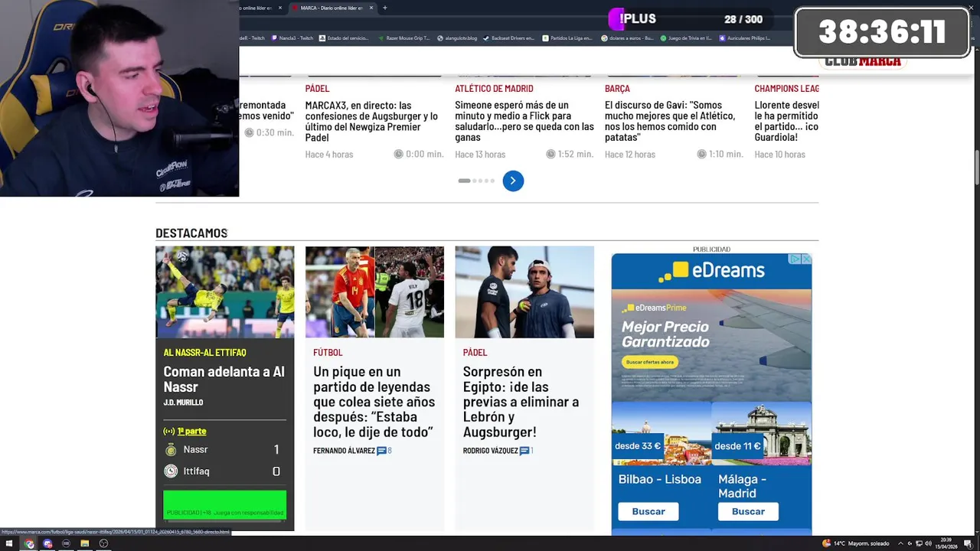Screen dimensions: 980x551
Task: Open Simeone waited for Flick article
Action: [524, 121]
